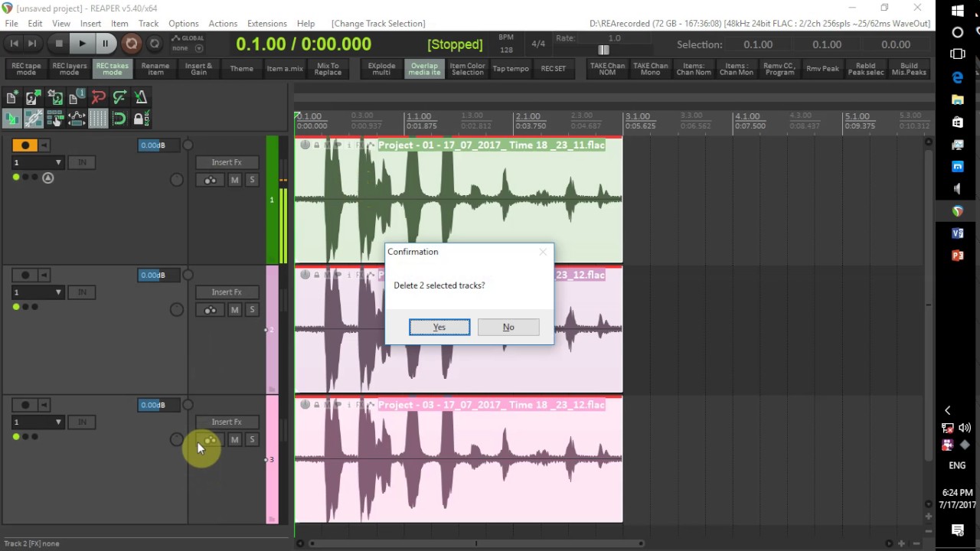The height and width of the screenshot is (551, 980).
Task: Click Insert Fx on track 2
Action: pyautogui.click(x=226, y=292)
